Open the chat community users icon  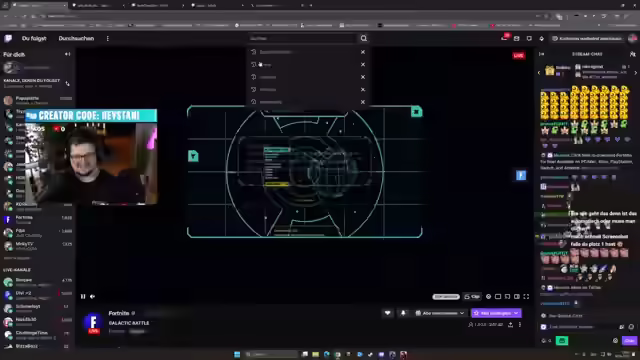(x=632, y=54)
